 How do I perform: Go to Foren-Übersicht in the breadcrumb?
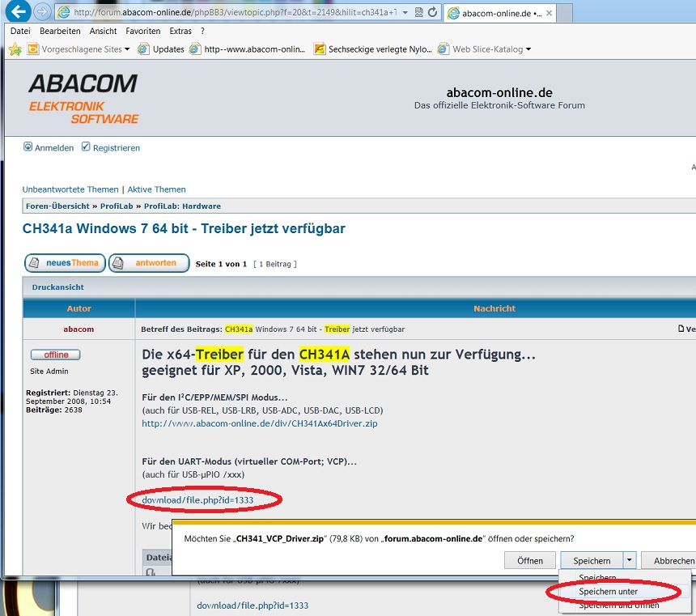(57, 206)
